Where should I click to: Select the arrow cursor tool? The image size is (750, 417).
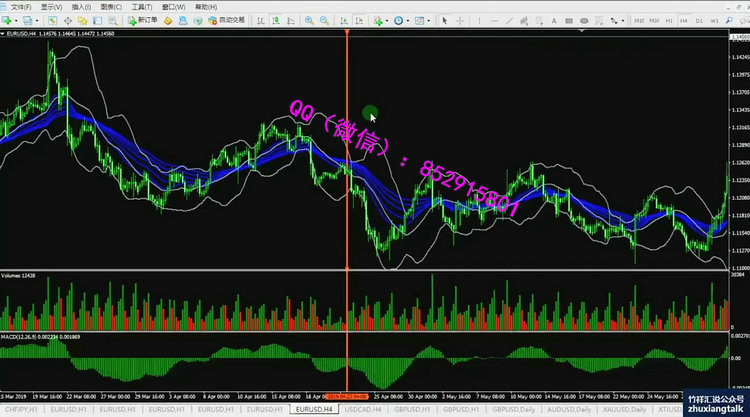(445, 20)
